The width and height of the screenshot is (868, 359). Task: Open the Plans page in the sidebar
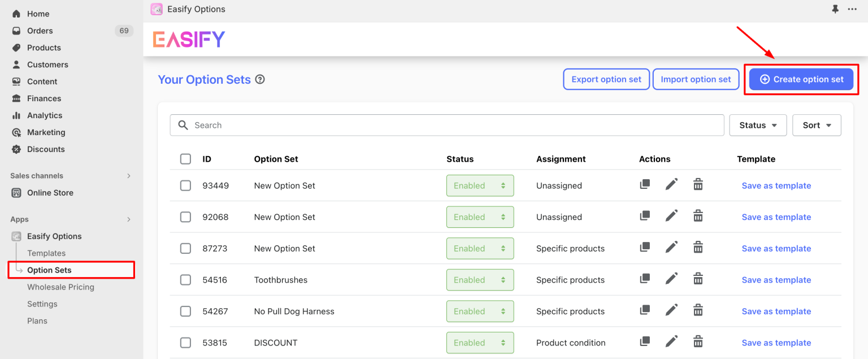pos(37,321)
